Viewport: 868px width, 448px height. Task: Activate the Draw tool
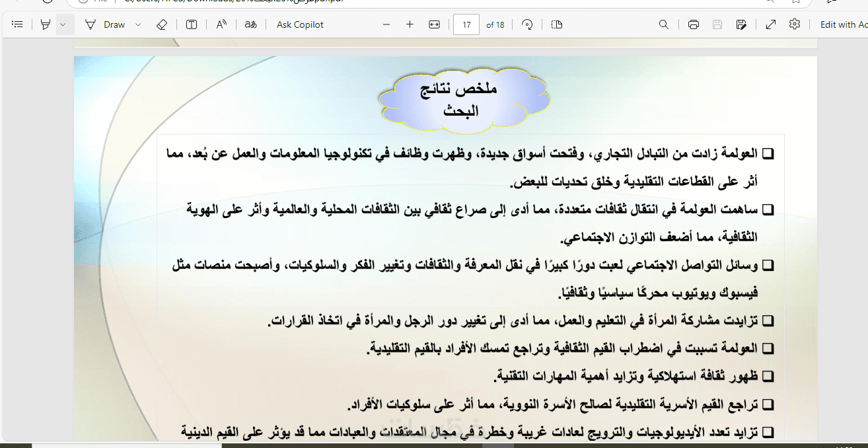[x=105, y=24]
